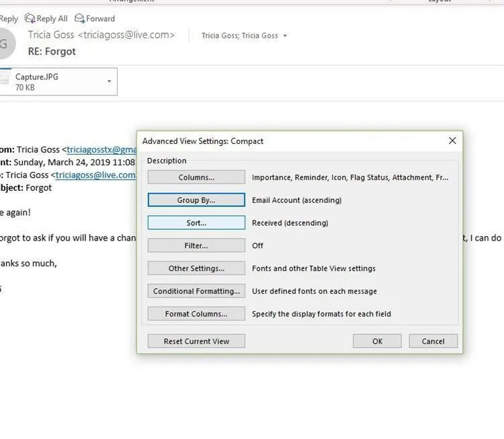Click the sender name Tricia Goss <triciagoss@live.com>
The width and height of the screenshot is (504, 439).
pyautogui.click(x=101, y=35)
